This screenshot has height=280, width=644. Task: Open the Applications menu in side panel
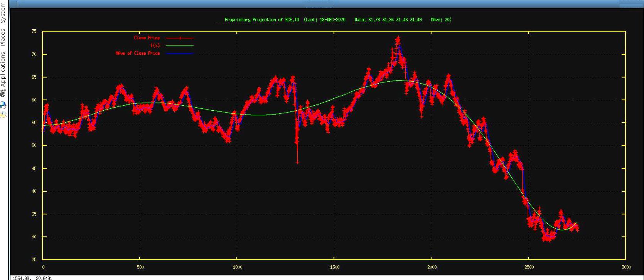tap(3, 69)
